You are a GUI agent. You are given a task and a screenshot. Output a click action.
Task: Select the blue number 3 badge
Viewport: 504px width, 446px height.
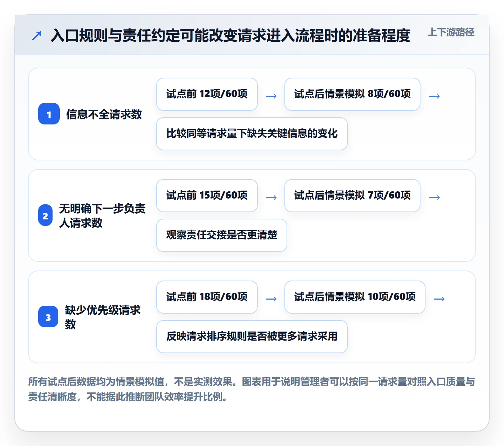pyautogui.click(x=48, y=317)
